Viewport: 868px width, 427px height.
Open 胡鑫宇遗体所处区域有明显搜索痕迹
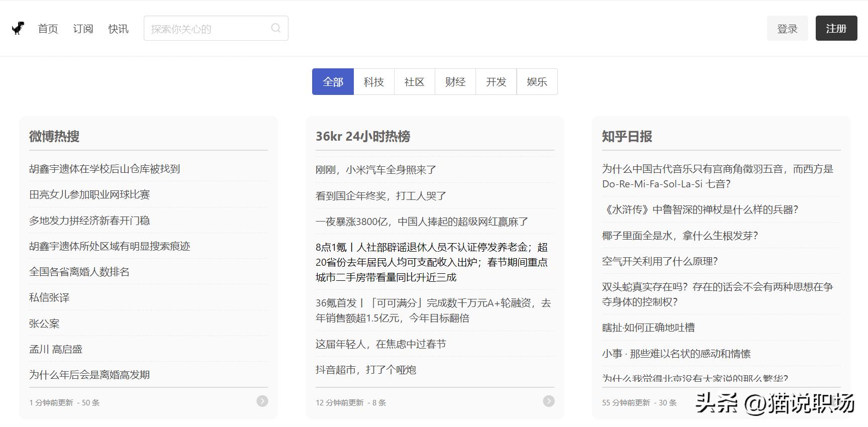(x=110, y=246)
